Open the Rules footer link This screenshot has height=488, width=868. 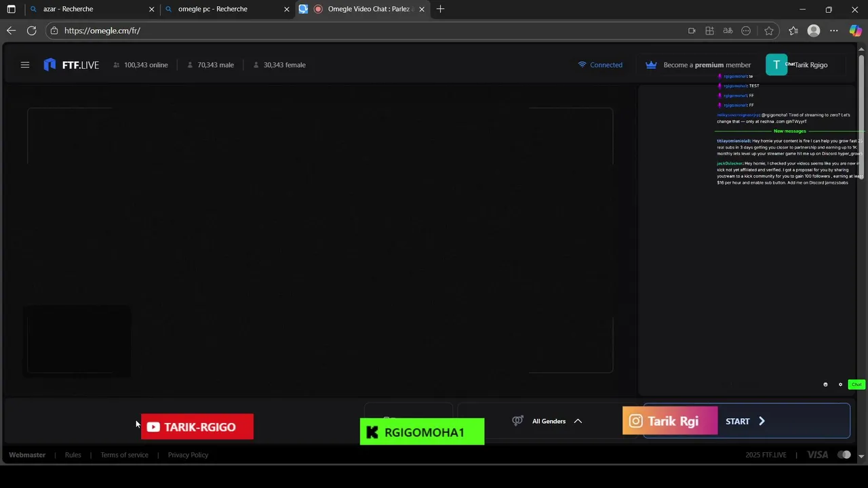coord(73,455)
